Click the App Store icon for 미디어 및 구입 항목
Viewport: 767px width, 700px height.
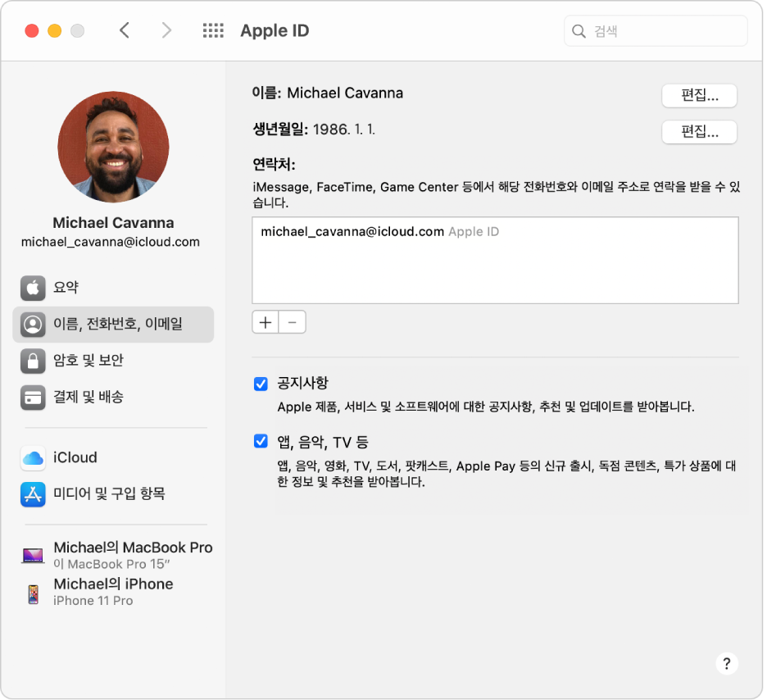coord(33,494)
